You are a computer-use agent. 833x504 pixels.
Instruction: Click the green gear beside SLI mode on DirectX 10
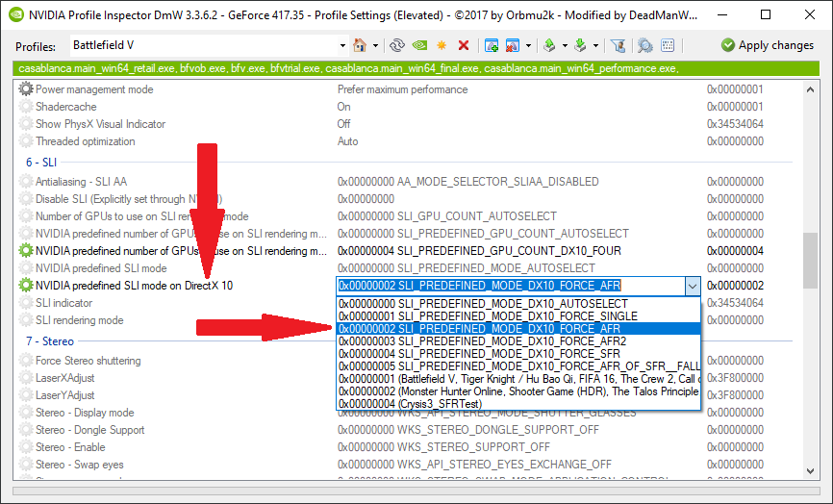(x=26, y=286)
